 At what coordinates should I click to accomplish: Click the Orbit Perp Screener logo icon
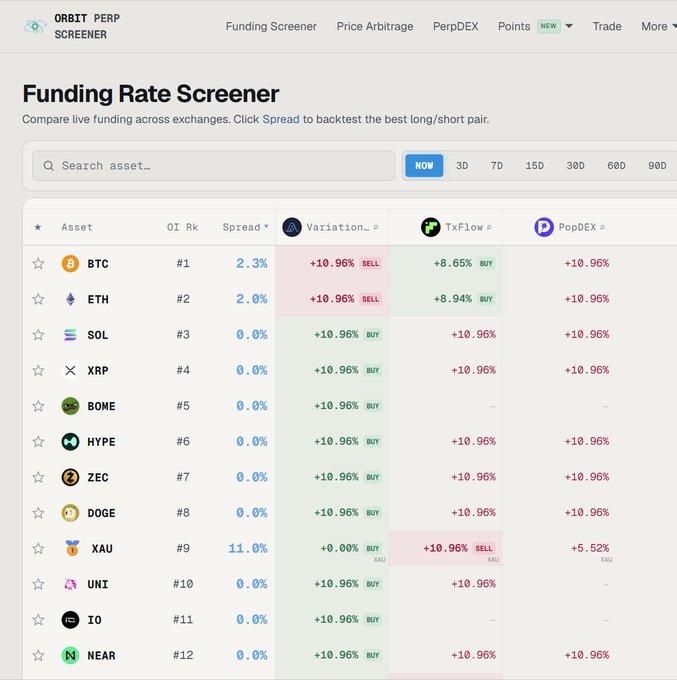point(35,26)
